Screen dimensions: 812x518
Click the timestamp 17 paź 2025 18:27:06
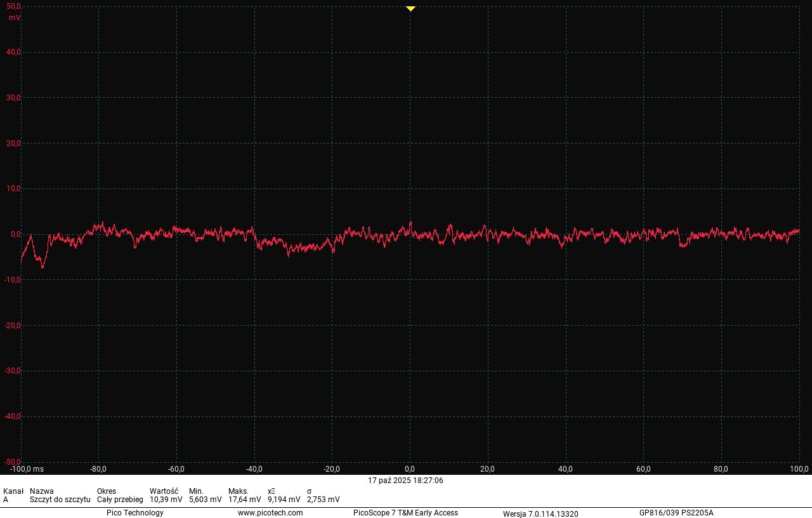405,481
